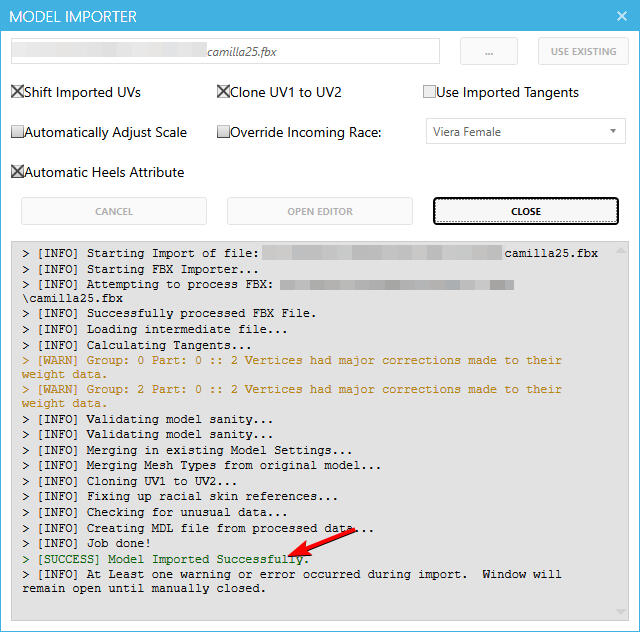
Task: Click the Open Editor button
Action: coord(319,211)
